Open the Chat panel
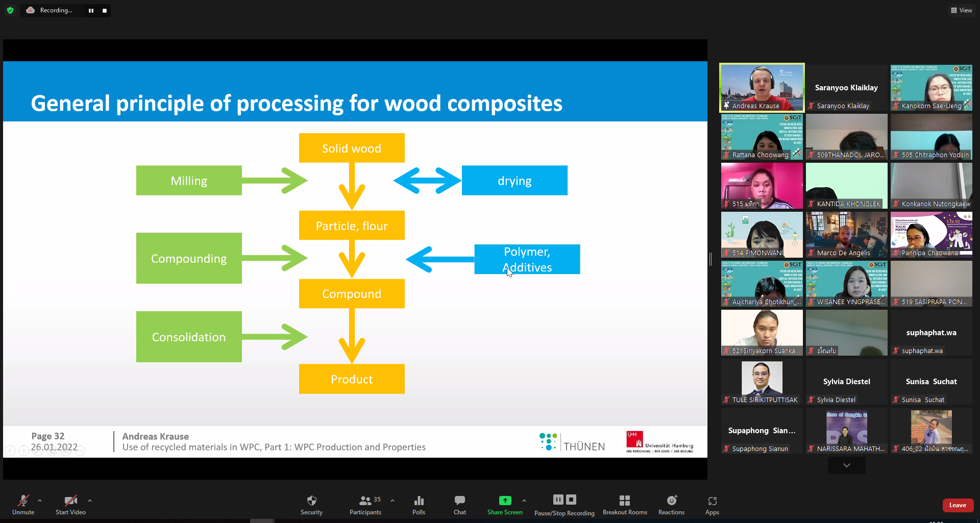980x523 pixels. [459, 501]
